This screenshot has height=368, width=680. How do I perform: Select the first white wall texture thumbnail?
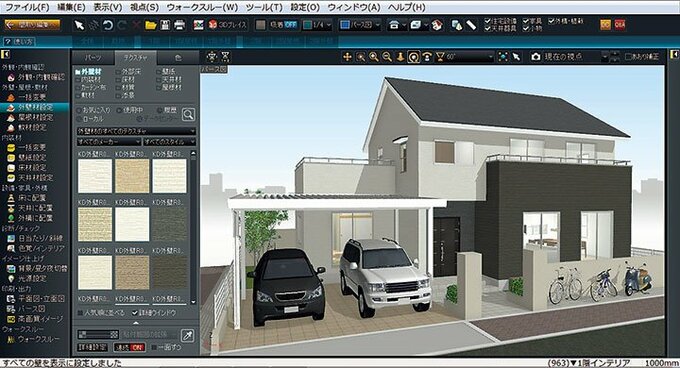[95, 176]
